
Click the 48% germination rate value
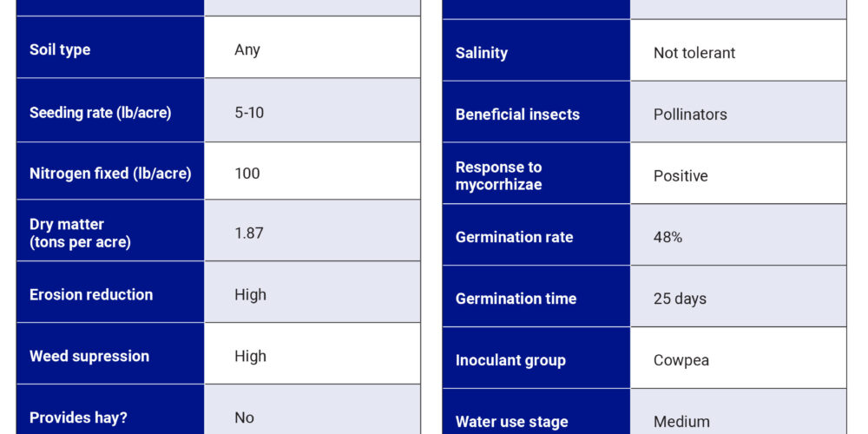(667, 237)
